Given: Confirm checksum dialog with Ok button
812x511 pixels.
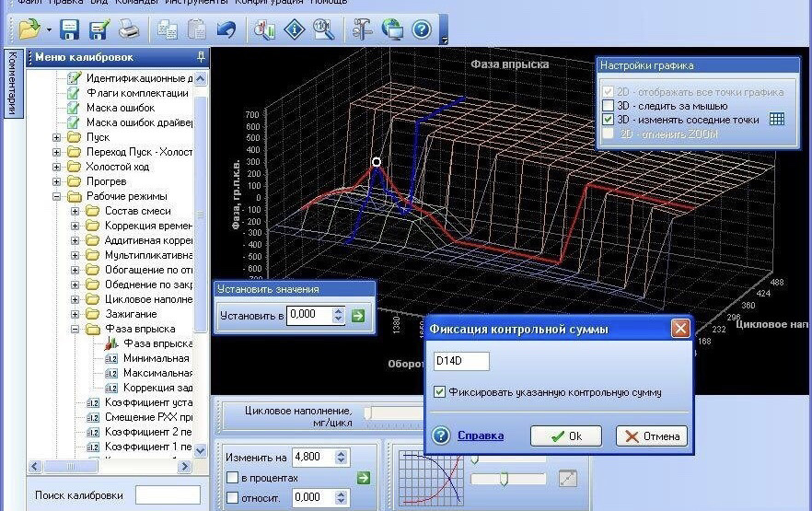Looking at the screenshot, I should [566, 436].
